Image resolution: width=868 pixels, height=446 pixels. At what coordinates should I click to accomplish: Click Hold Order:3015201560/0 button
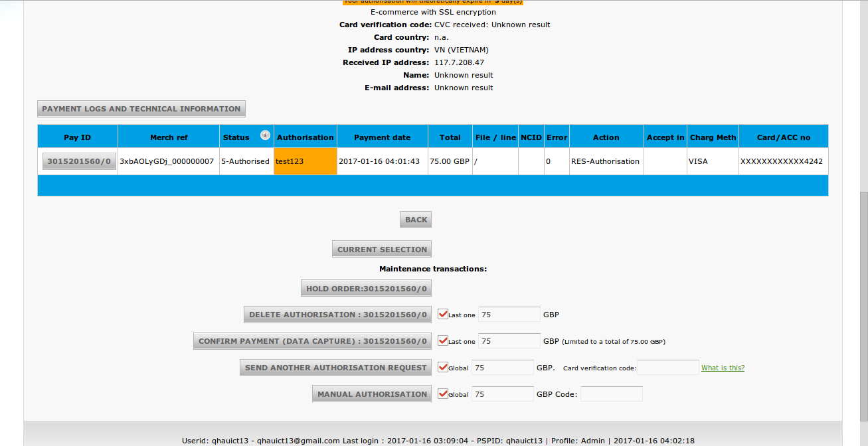pos(366,289)
